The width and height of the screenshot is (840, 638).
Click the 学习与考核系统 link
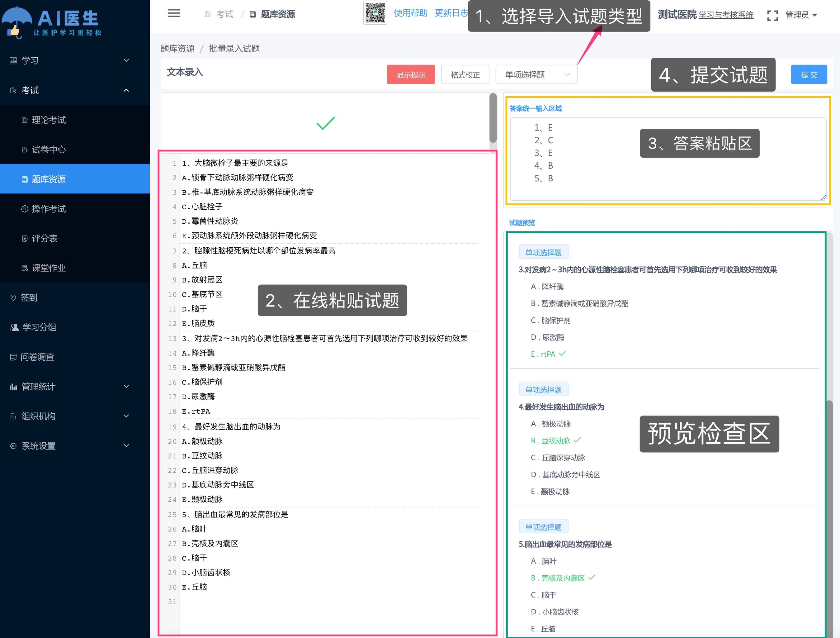coord(726,15)
